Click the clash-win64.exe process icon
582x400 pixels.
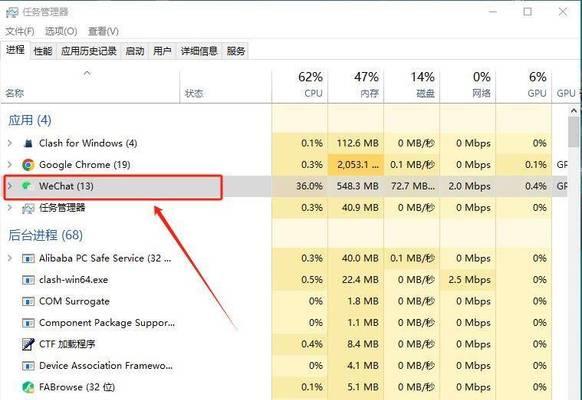pos(28,280)
